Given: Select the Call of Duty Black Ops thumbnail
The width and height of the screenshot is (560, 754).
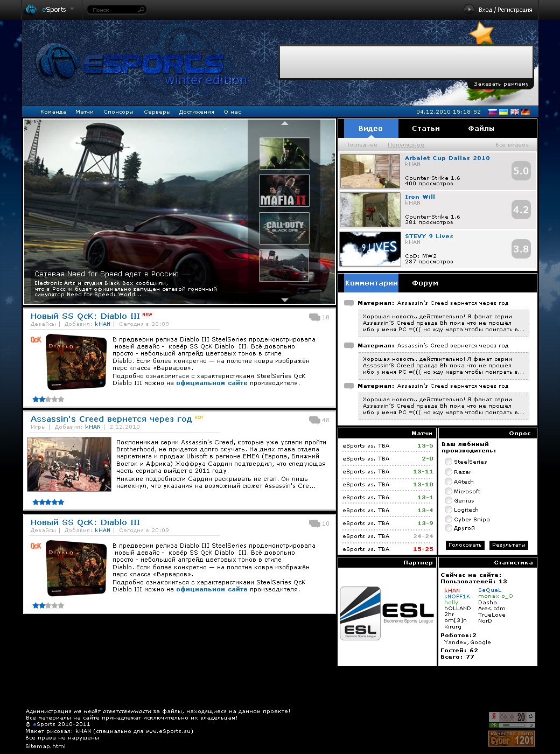Looking at the screenshot, I should [x=284, y=228].
